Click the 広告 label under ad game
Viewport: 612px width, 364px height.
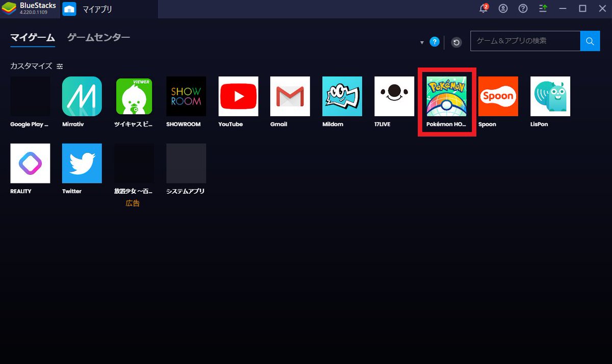pos(133,203)
